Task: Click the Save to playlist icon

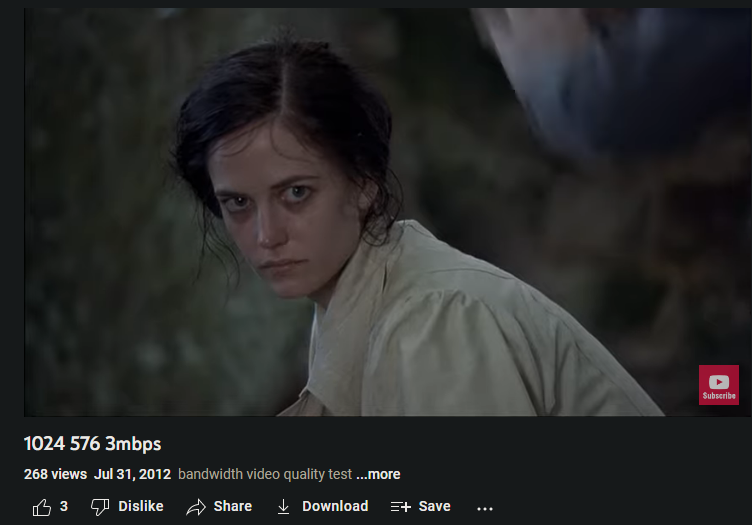Action: (400, 506)
